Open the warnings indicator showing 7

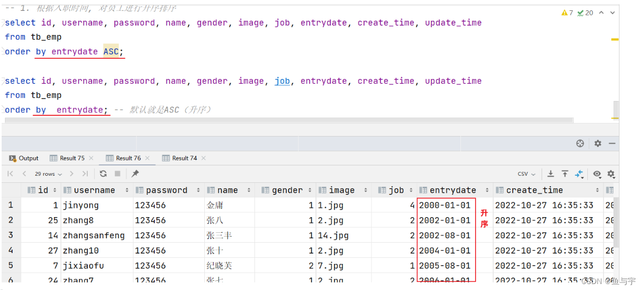(x=567, y=13)
